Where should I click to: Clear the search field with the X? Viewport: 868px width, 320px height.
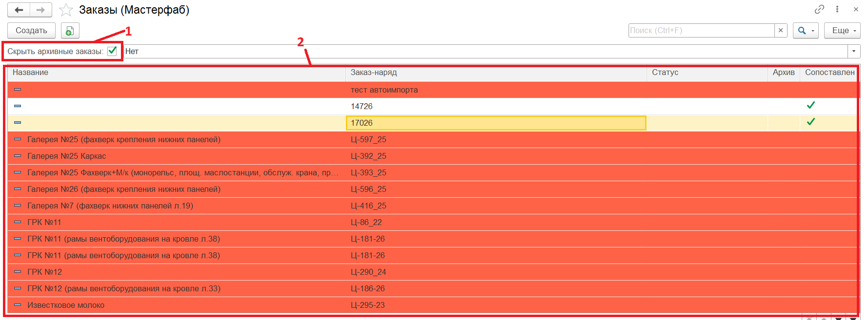point(781,30)
